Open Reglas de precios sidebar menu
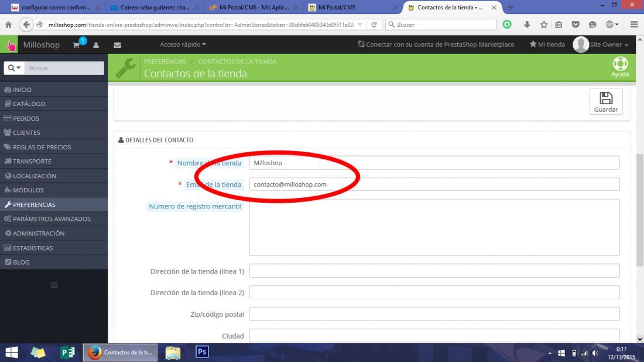The image size is (644, 362). (54, 146)
